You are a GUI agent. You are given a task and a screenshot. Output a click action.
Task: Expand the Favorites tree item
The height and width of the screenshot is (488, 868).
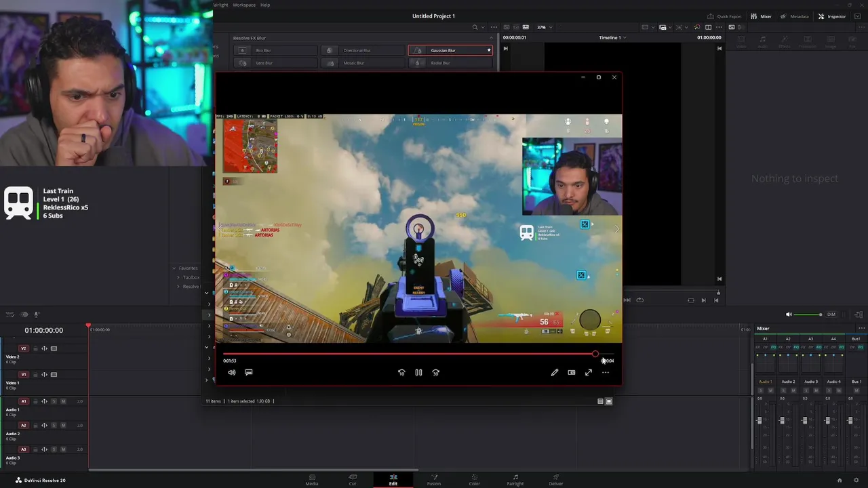[x=174, y=268]
